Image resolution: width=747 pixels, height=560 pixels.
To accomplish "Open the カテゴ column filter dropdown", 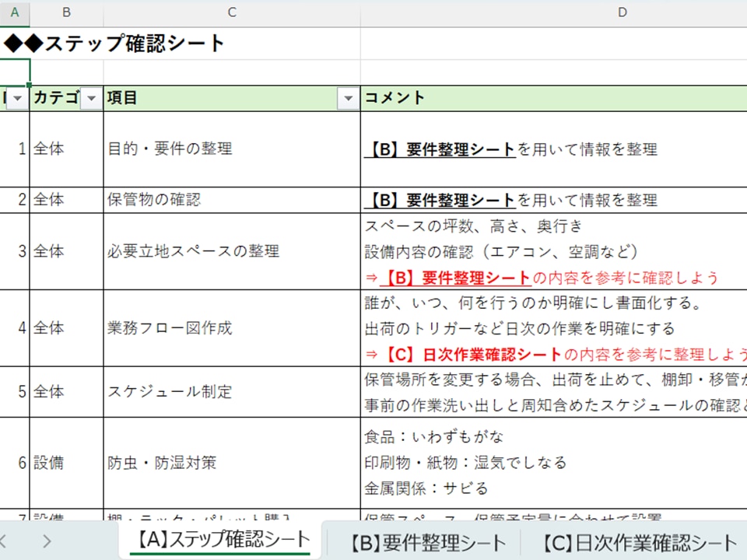I will pos(92,98).
